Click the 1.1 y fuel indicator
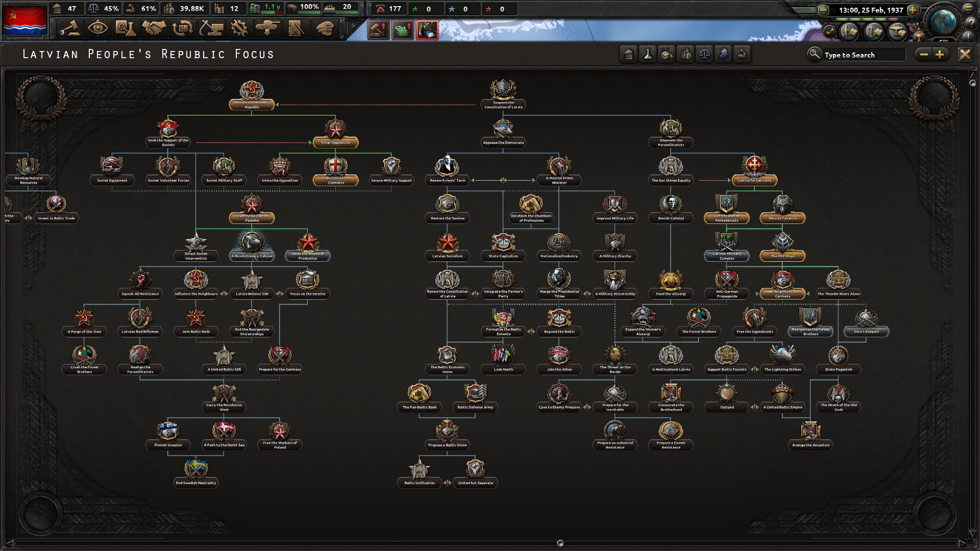980x551 pixels. coord(266,9)
